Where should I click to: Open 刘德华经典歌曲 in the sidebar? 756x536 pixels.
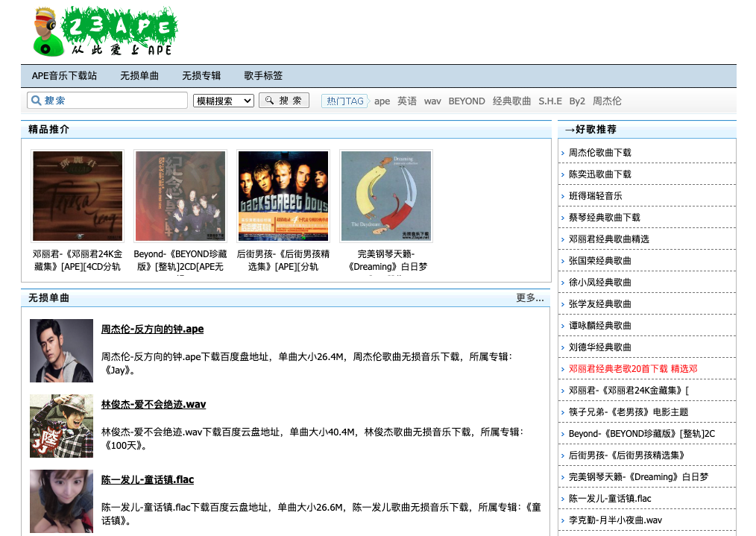click(599, 347)
